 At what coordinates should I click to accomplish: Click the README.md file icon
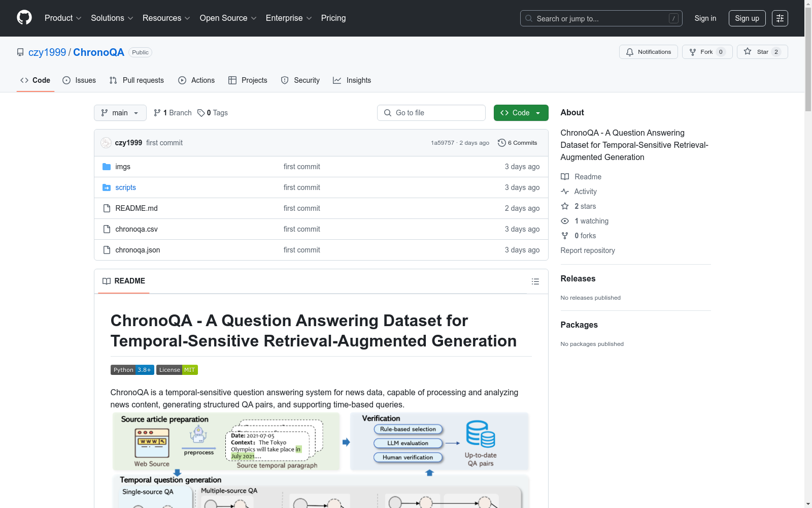coord(107,208)
